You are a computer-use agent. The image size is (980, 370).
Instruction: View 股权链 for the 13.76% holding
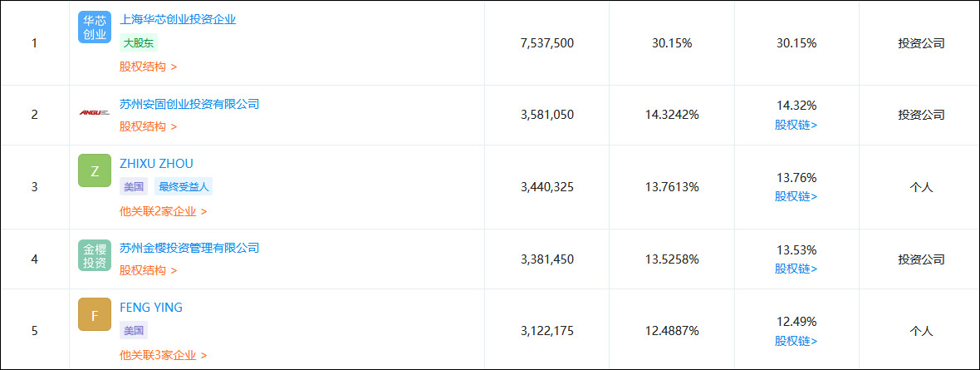tap(796, 196)
